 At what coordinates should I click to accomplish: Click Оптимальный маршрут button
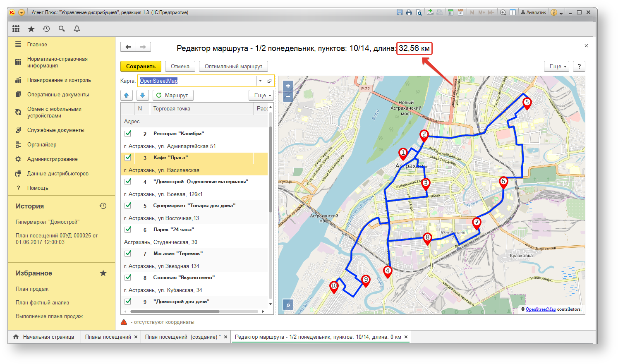pyautogui.click(x=233, y=66)
